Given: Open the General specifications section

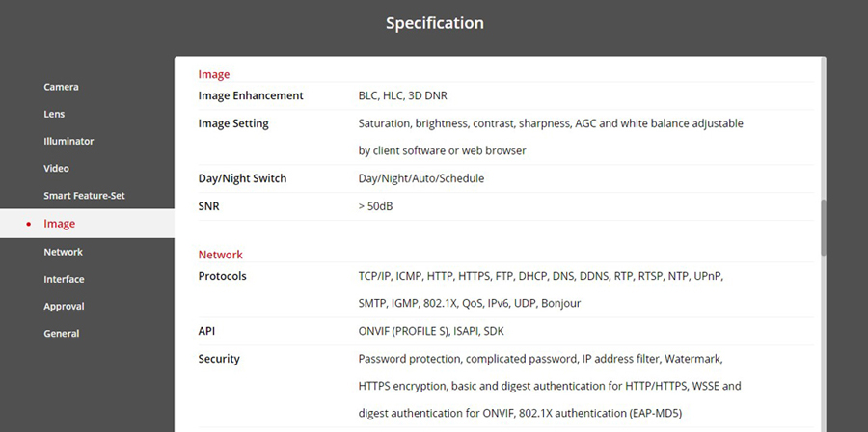Looking at the screenshot, I should (61, 333).
